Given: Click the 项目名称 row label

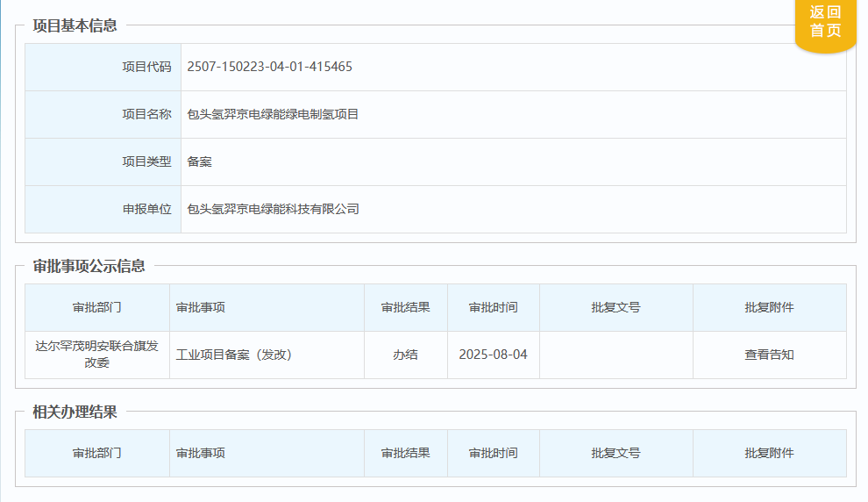Looking at the screenshot, I should pos(146,114).
